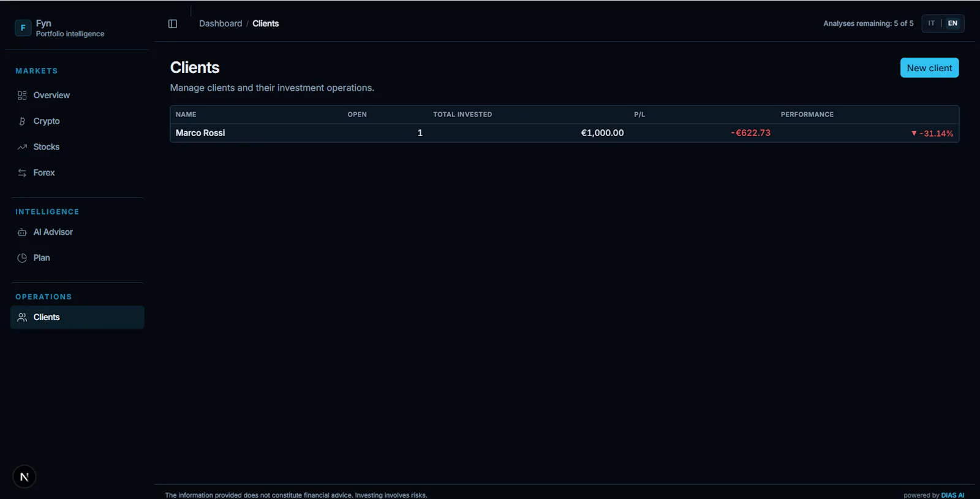980x499 pixels.
Task: Navigate to Forex
Action: 77,173
